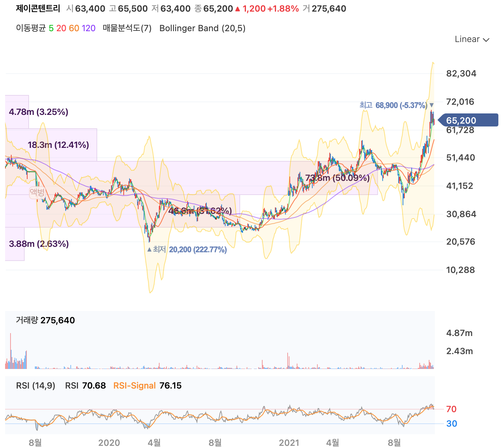Click the current price tag 65,200

468,120
